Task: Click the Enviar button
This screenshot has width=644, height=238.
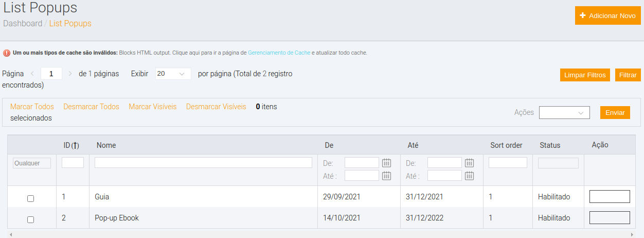Action: pyautogui.click(x=615, y=112)
